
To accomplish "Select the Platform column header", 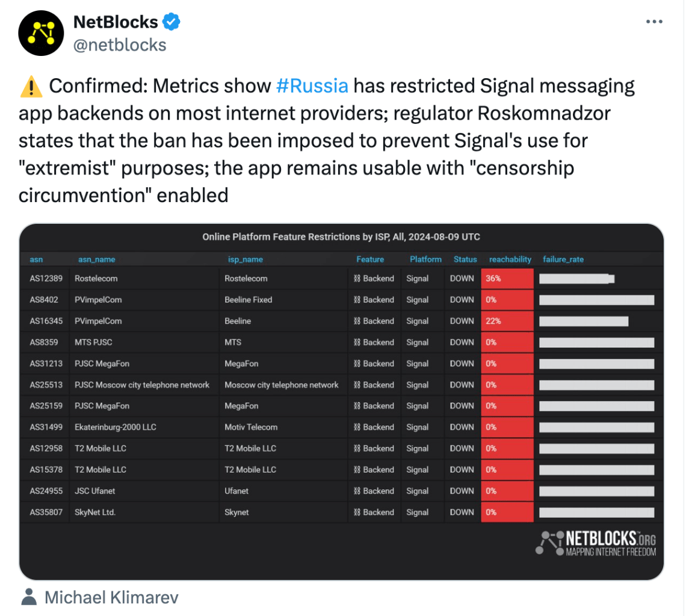I will point(425,259).
